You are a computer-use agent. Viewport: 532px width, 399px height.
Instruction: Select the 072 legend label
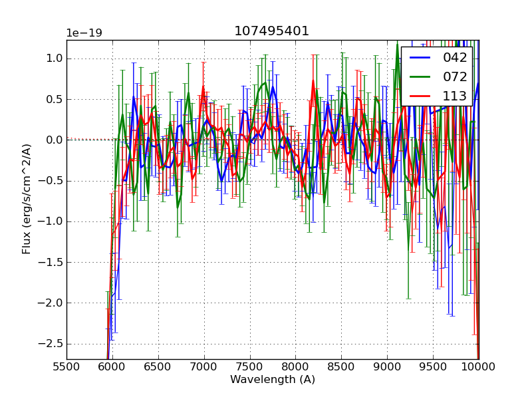tap(454, 76)
